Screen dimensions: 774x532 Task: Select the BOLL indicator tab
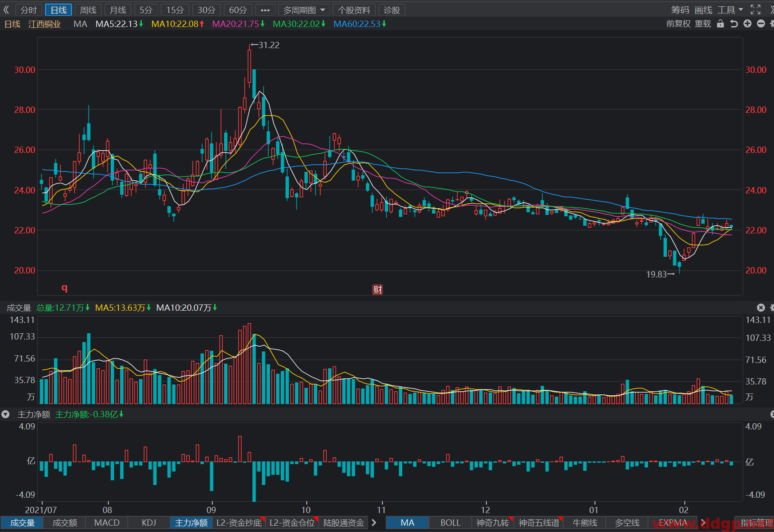pos(450,523)
